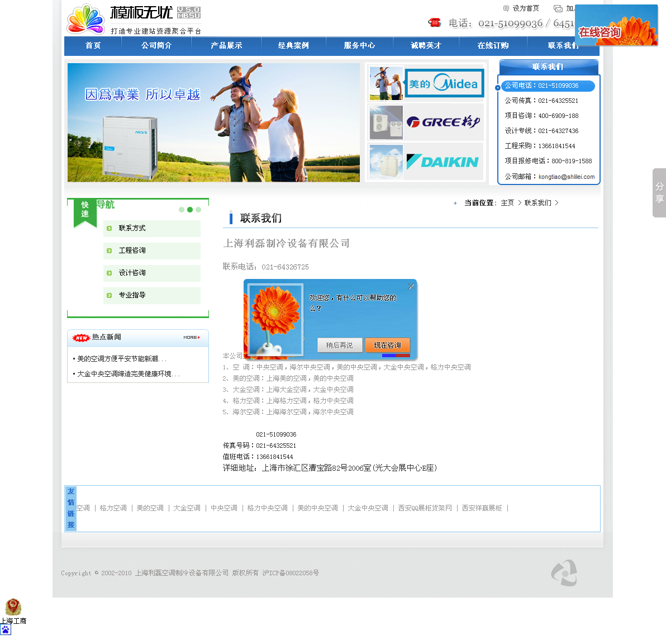The height and width of the screenshot is (644, 666).
Task: Click the DAIKIN brand logo
Action: 444,162
